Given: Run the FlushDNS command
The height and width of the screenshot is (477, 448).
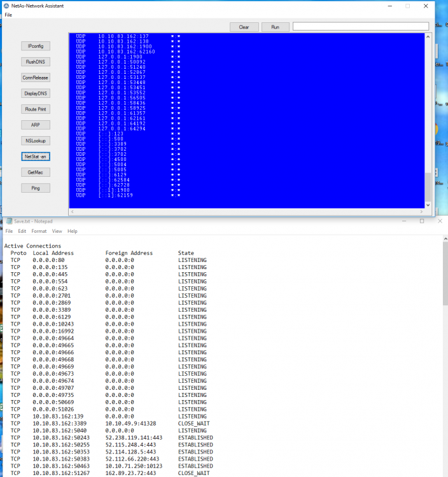Looking at the screenshot, I should click(36, 62).
